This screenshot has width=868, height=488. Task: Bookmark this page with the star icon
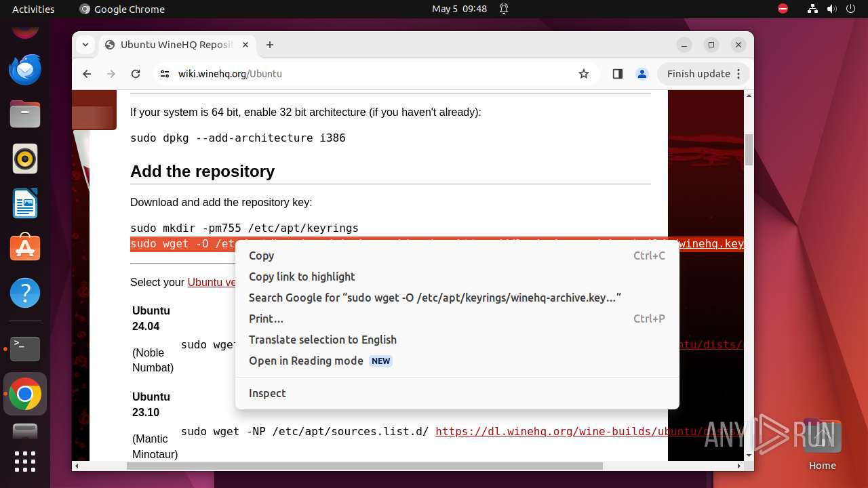[584, 74]
